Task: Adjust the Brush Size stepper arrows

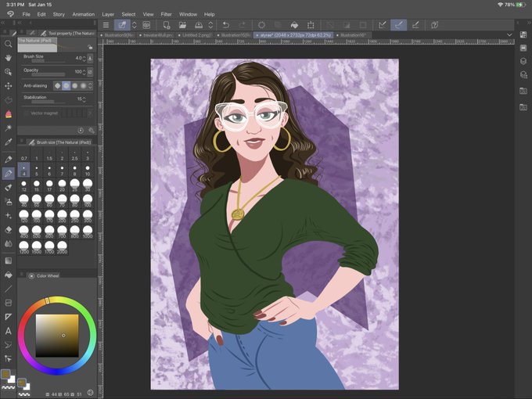Action: (84, 59)
